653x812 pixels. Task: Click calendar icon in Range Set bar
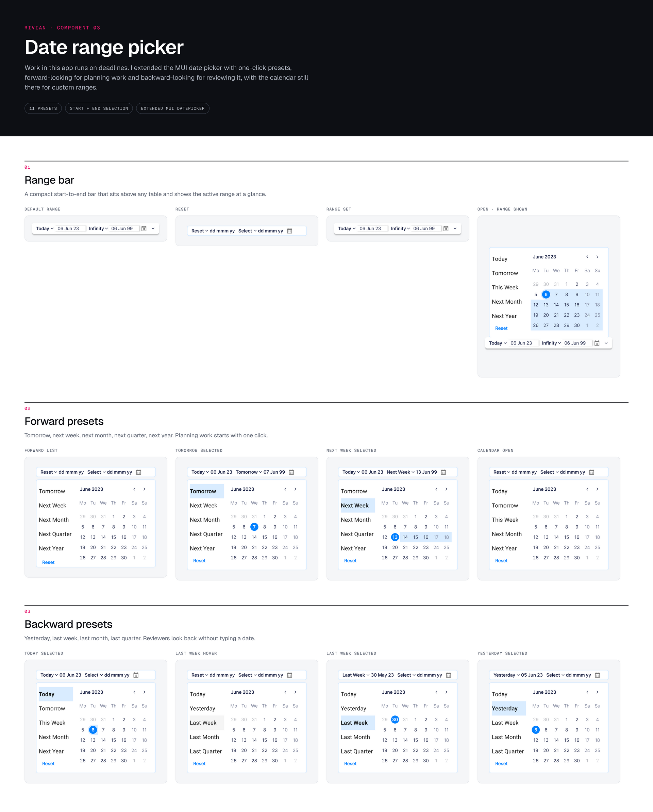coord(446,229)
